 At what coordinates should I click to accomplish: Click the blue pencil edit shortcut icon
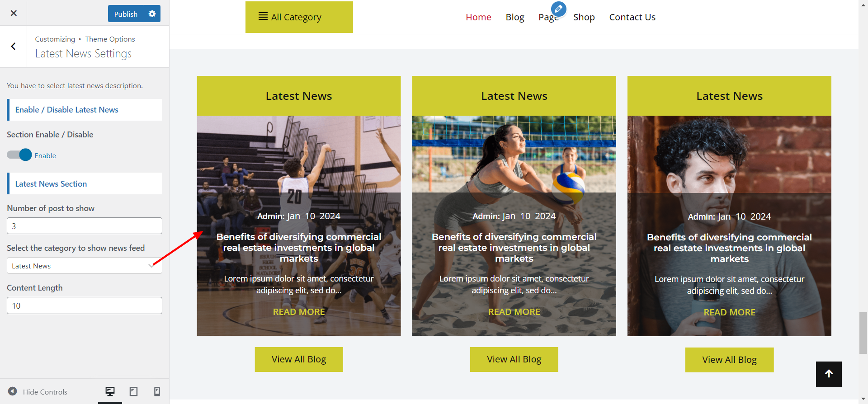(x=559, y=9)
